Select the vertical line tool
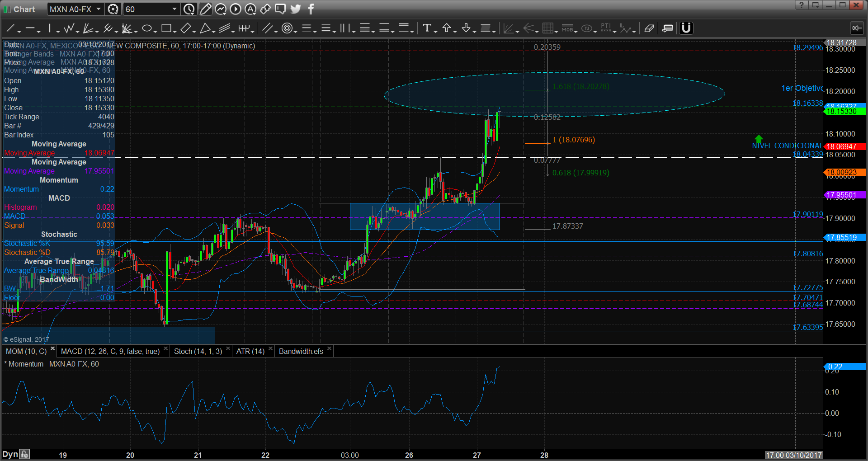 click(50, 28)
